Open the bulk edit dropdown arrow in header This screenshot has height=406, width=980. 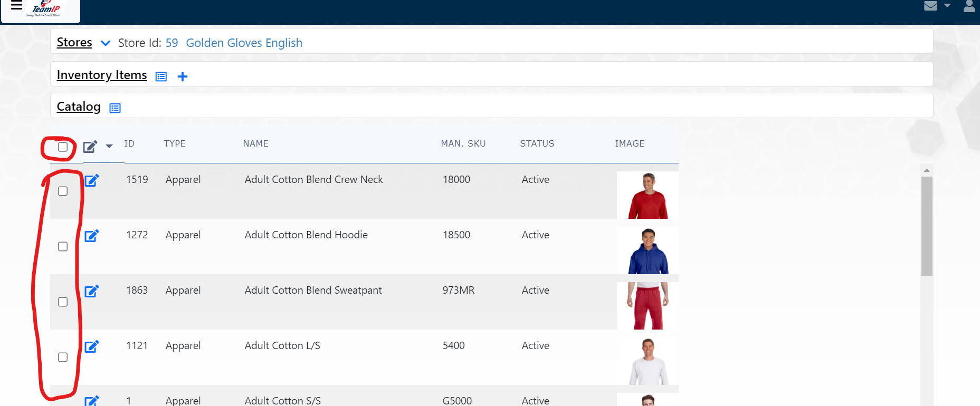[109, 146]
